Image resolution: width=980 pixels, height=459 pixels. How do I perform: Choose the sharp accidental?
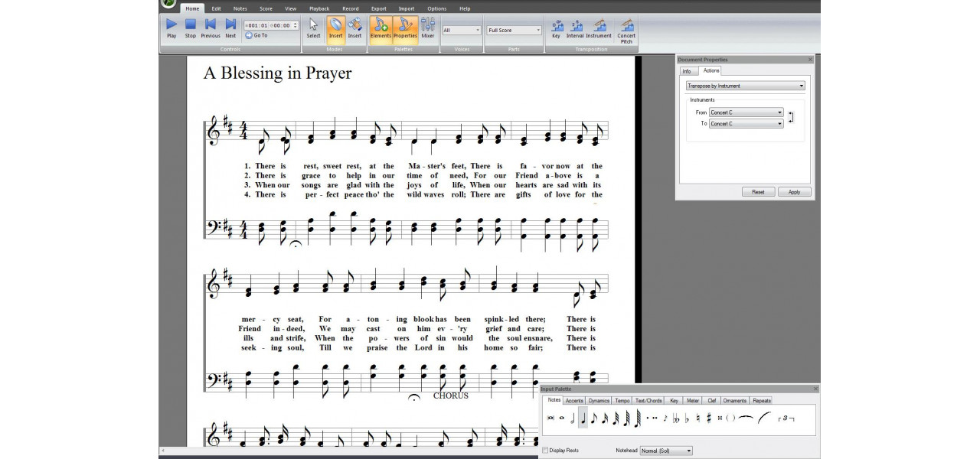pos(709,418)
